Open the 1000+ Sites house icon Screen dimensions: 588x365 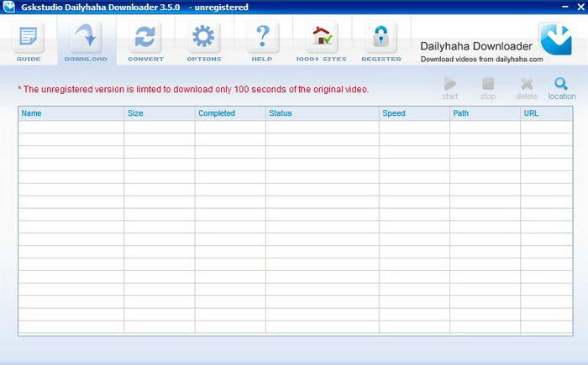(x=322, y=37)
